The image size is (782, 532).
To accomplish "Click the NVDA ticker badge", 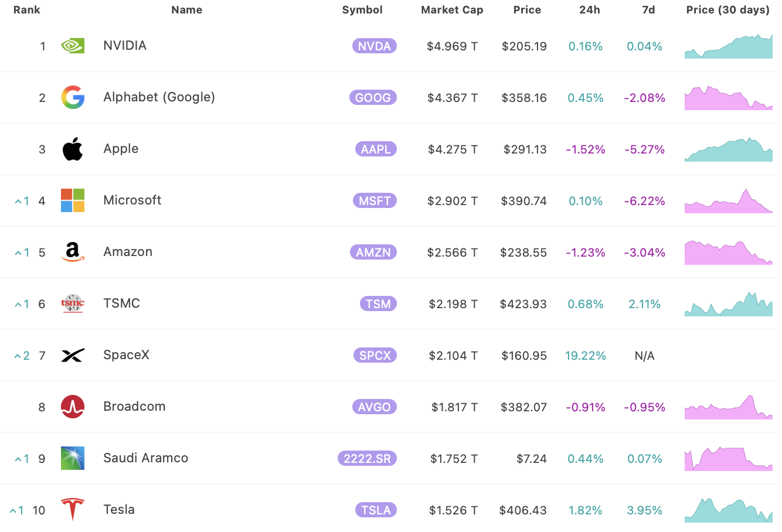I will tap(374, 46).
